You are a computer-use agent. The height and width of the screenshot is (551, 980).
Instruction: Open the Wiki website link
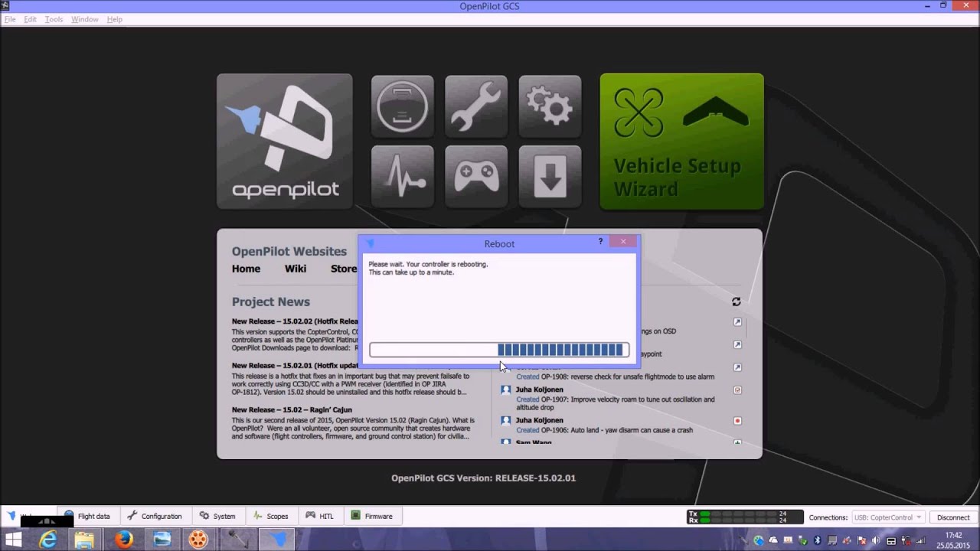296,269
